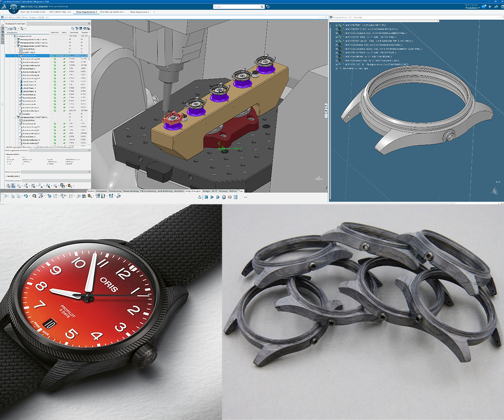Click the plus icon in top bar
This screenshot has height=420, width=504.
click(x=489, y=7)
